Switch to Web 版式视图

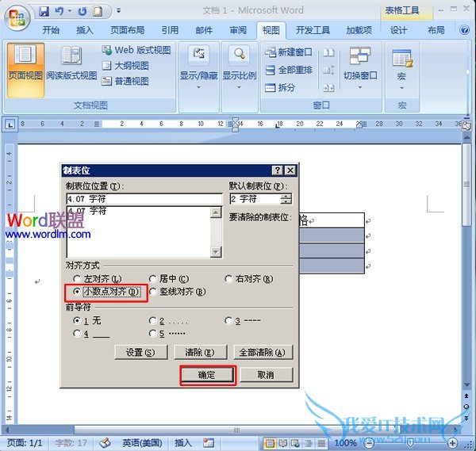coord(136,50)
